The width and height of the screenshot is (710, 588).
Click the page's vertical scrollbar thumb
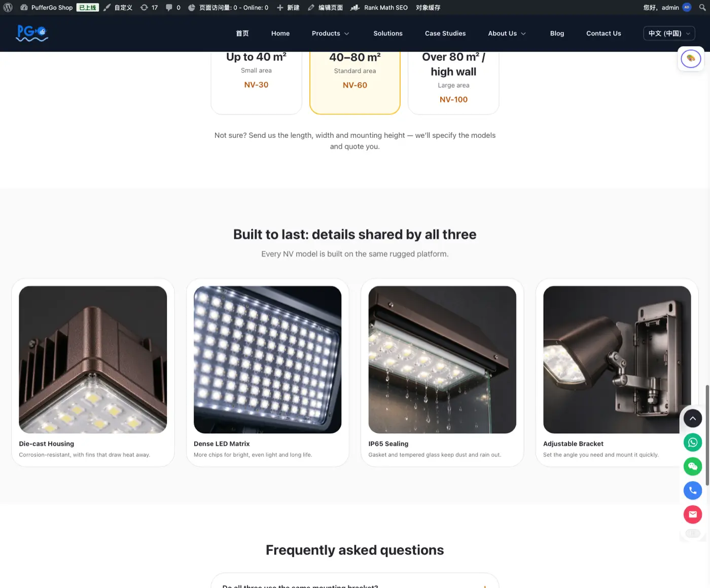(x=707, y=435)
